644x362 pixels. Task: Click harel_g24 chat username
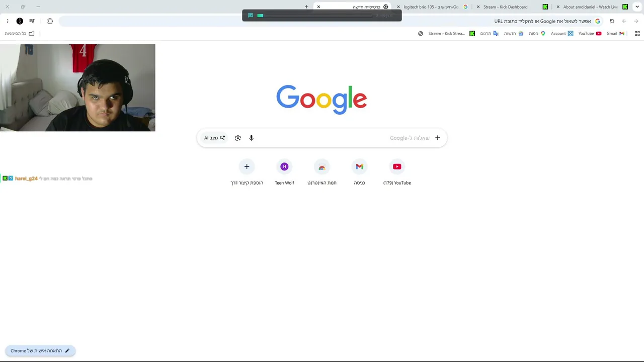coord(26,178)
